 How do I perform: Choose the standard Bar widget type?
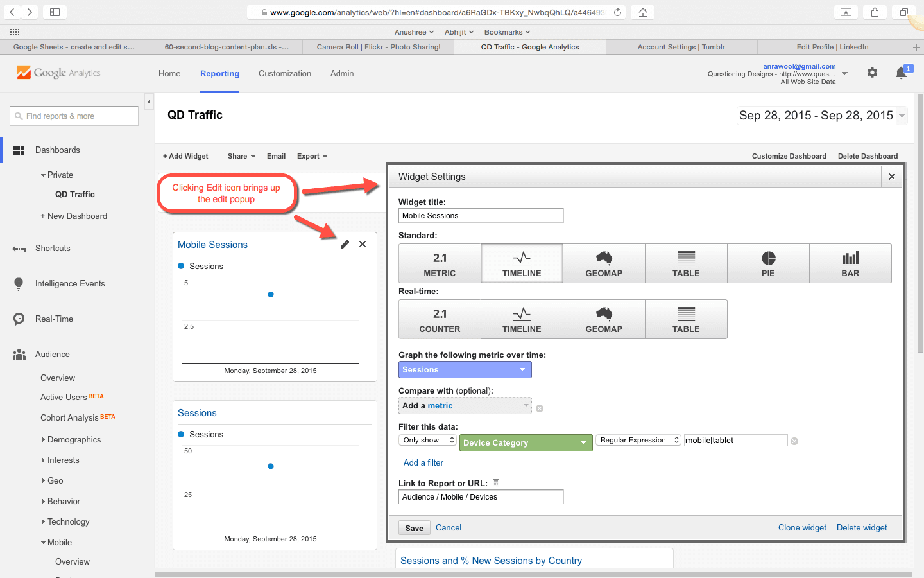pos(850,263)
